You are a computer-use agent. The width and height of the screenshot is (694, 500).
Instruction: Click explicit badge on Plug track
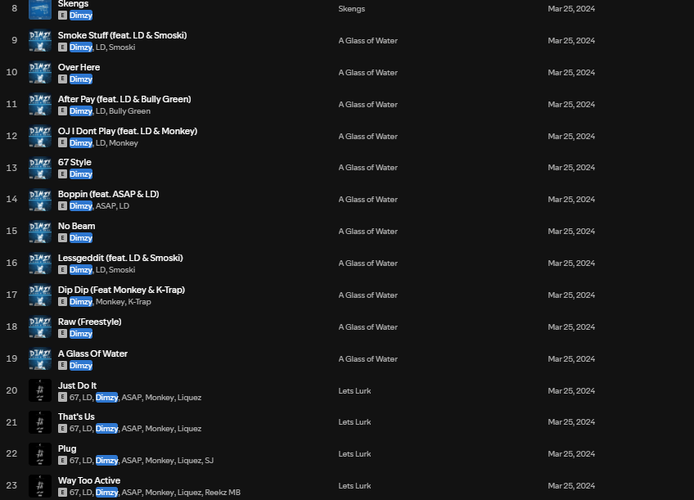[62, 461]
